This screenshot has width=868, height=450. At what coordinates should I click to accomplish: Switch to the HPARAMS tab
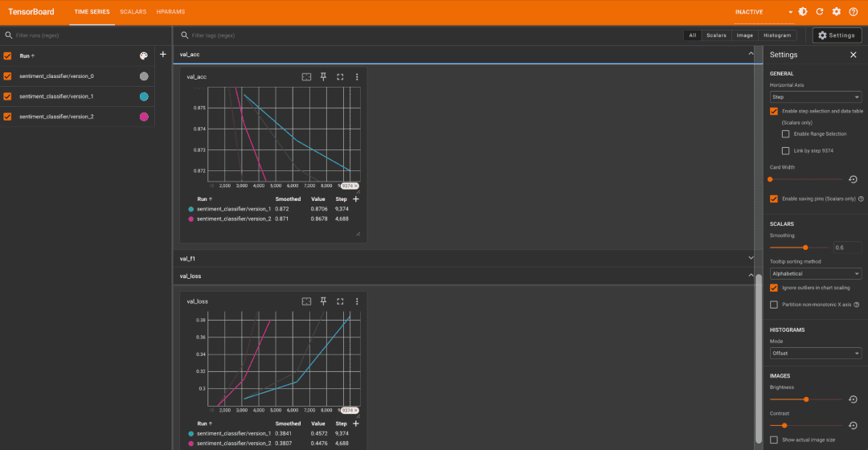(170, 11)
